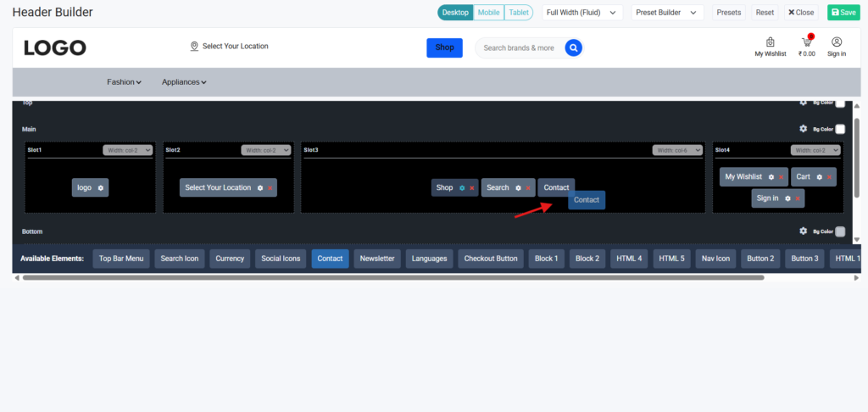Open Slot3 width col-6 dropdown
The image size is (868, 412).
click(677, 150)
